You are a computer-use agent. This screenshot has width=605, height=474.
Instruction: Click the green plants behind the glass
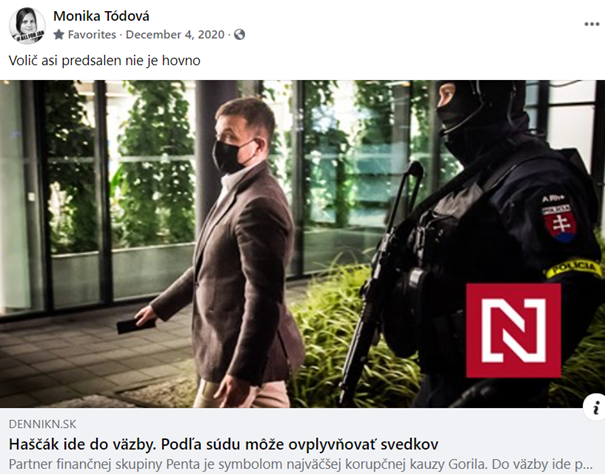(x=154, y=162)
